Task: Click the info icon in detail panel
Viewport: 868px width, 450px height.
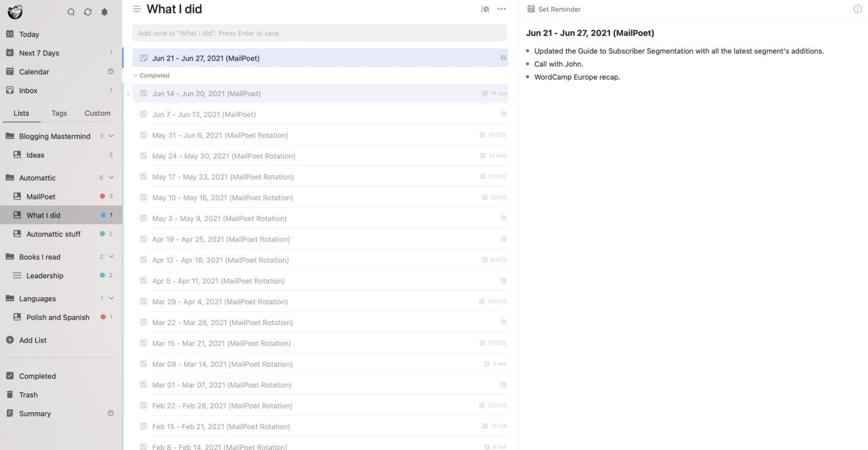Action: [x=857, y=9]
